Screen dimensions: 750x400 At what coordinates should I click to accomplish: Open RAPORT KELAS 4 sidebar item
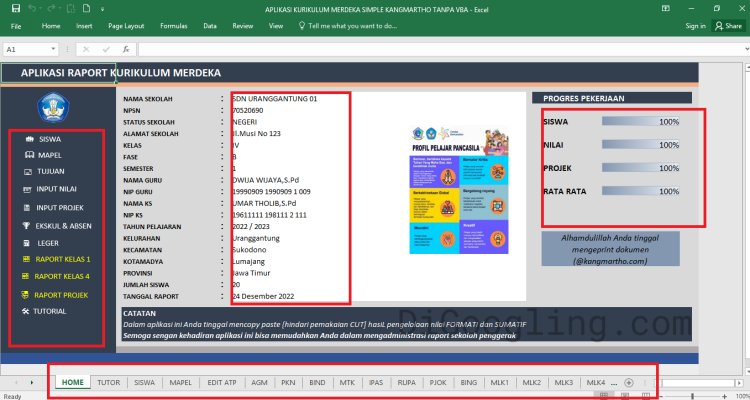[61, 276]
